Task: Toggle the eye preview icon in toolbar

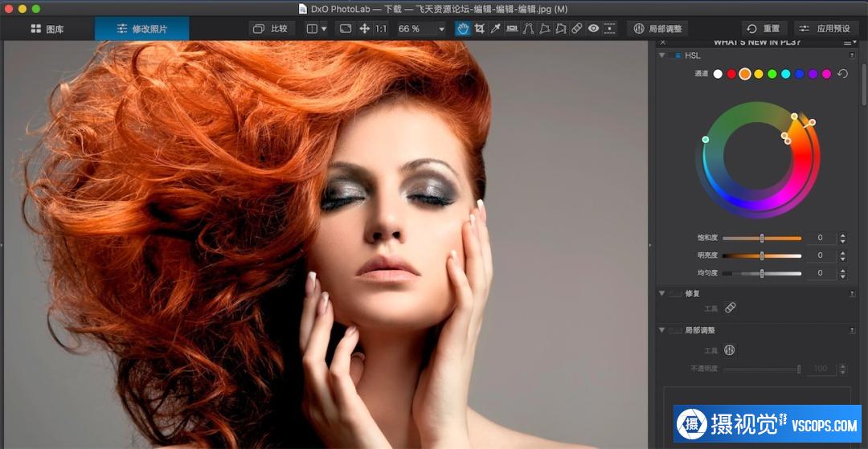Action: 593,29
